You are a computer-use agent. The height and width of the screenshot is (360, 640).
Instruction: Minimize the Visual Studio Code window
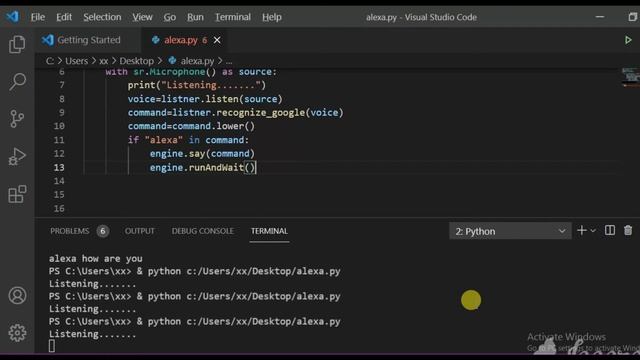point(600,17)
